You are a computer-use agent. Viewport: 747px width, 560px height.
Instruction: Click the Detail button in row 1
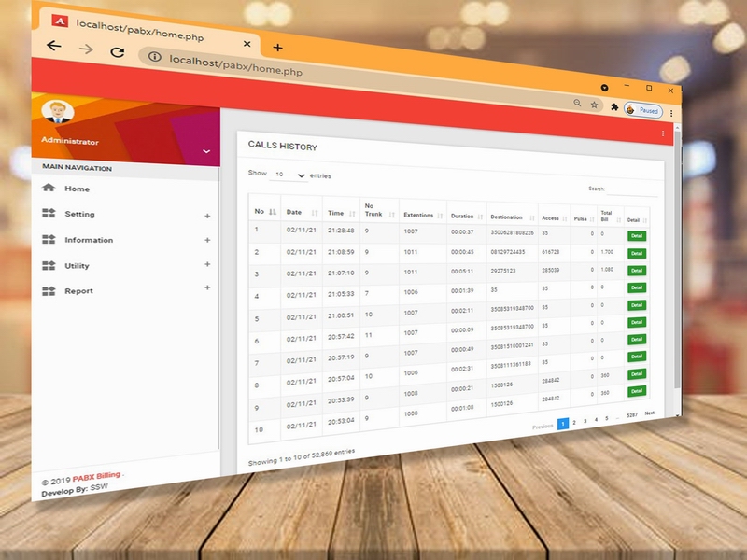637,236
